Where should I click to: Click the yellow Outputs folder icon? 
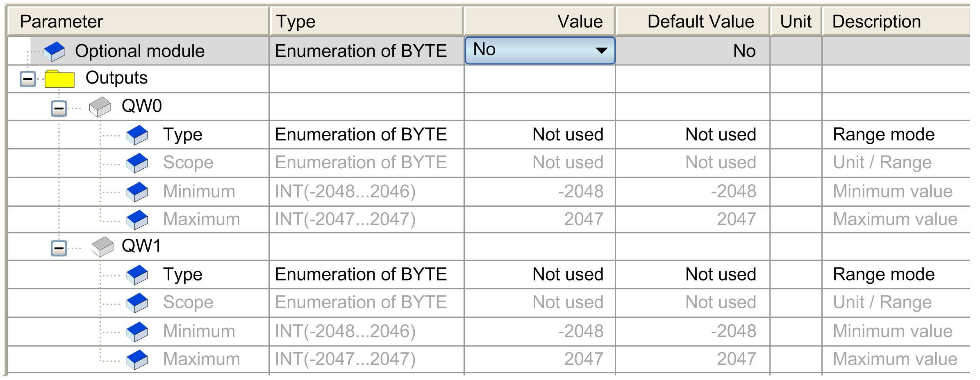point(59,79)
